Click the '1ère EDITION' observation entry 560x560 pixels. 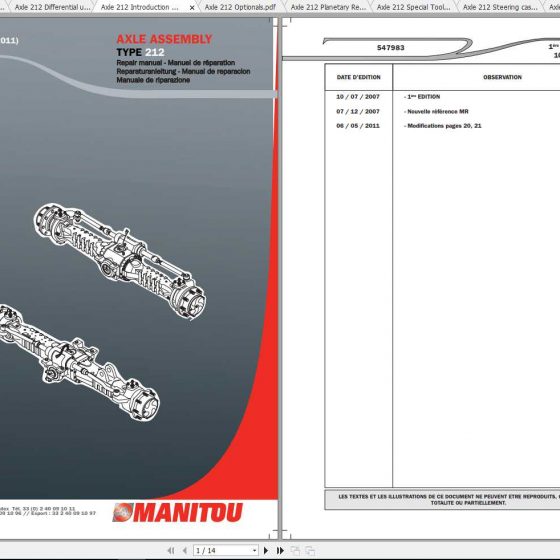422,97
